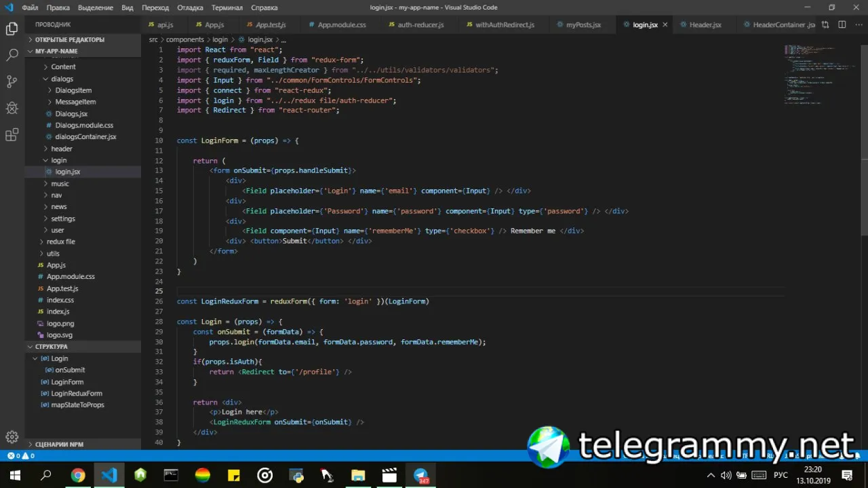868x488 pixels.
Task: Open the Extensions view
Action: (x=12, y=135)
